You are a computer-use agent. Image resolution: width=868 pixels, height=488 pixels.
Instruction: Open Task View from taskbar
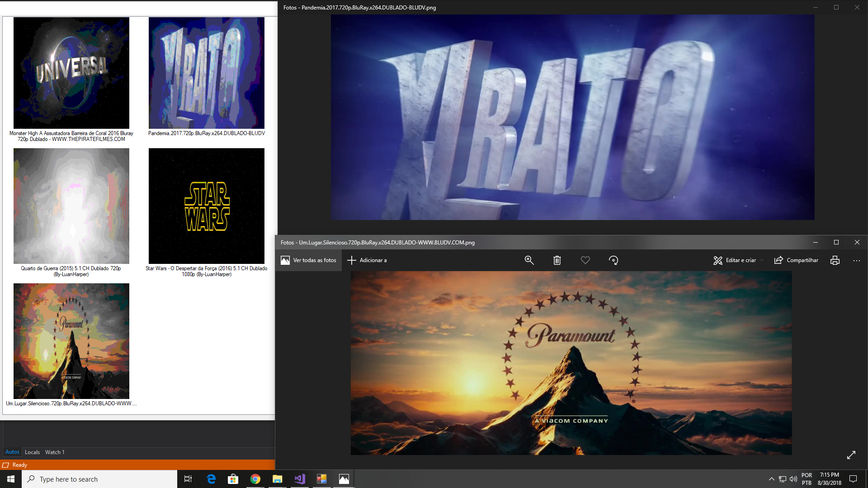pos(188,479)
